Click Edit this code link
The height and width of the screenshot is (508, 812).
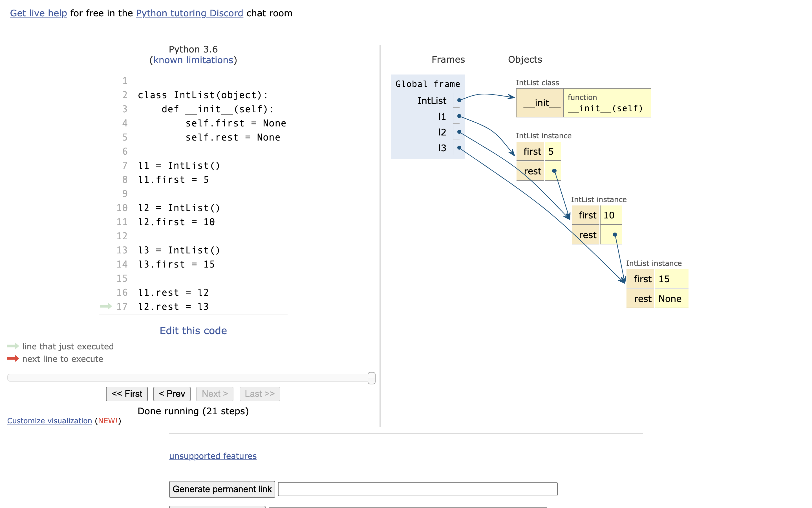point(193,330)
